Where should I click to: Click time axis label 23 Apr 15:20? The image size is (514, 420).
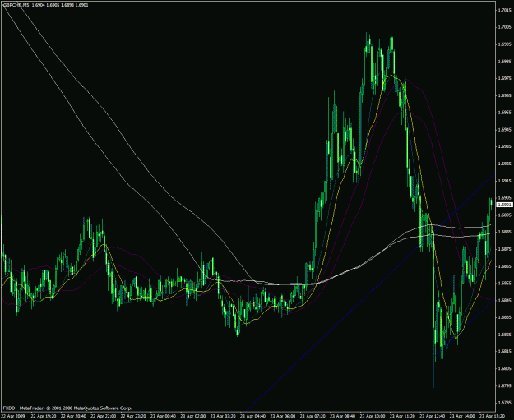click(491, 416)
